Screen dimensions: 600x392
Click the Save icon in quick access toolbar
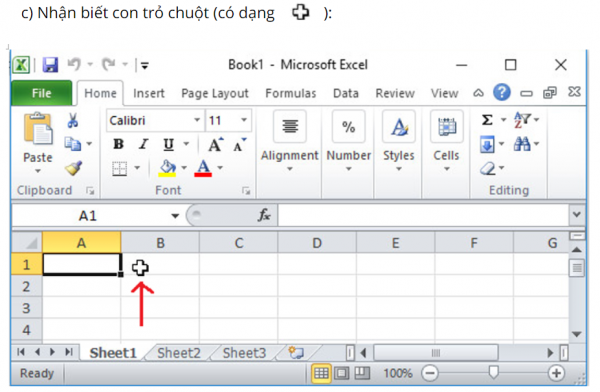pyautogui.click(x=50, y=65)
